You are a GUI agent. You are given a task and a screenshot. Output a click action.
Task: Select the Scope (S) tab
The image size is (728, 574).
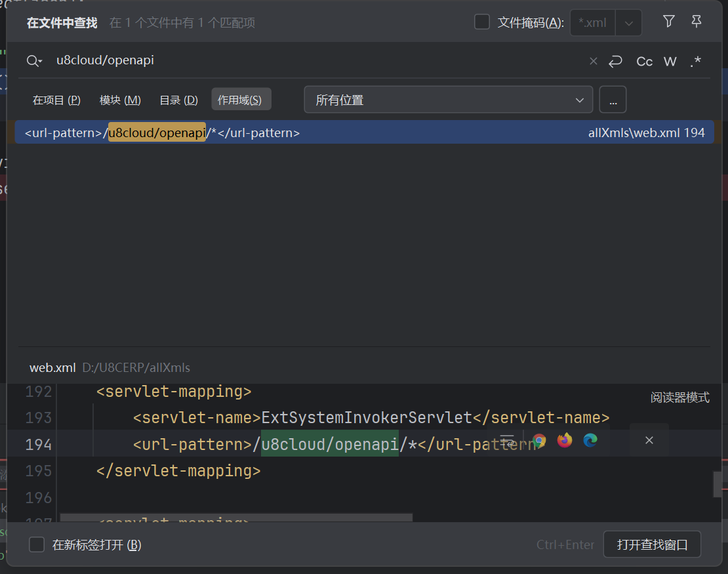(x=241, y=99)
